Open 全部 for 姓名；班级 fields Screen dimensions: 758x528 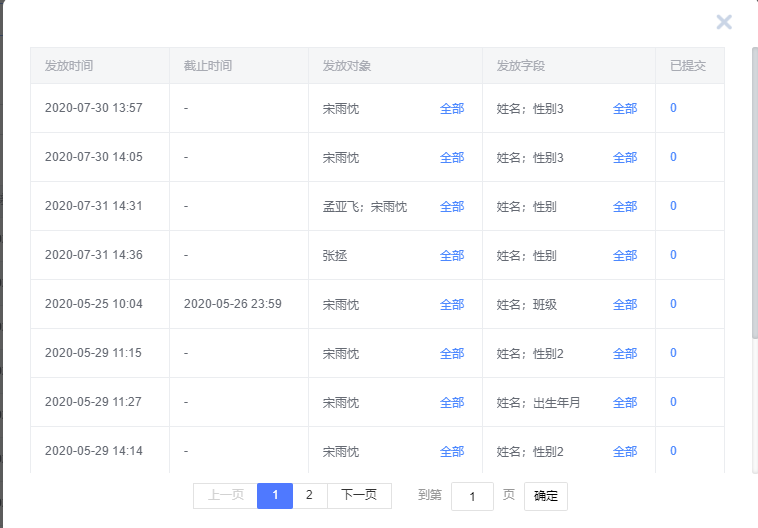point(625,304)
